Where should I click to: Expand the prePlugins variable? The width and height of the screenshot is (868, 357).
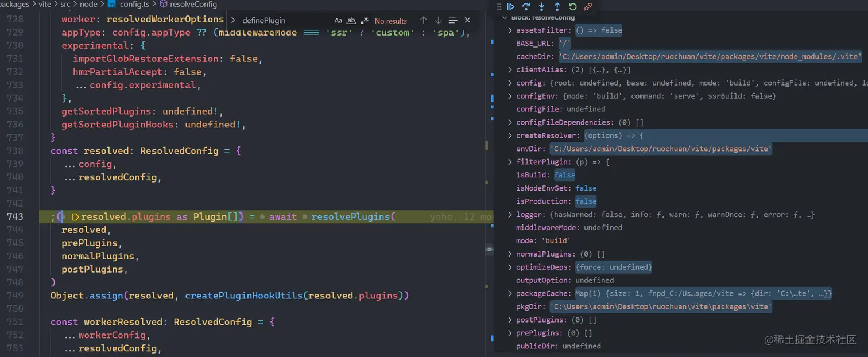point(510,333)
